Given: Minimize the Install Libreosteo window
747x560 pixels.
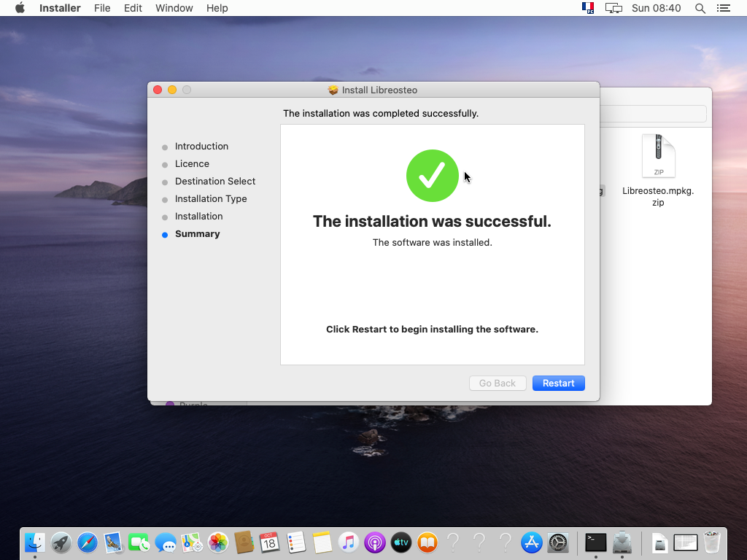Looking at the screenshot, I should pyautogui.click(x=172, y=90).
